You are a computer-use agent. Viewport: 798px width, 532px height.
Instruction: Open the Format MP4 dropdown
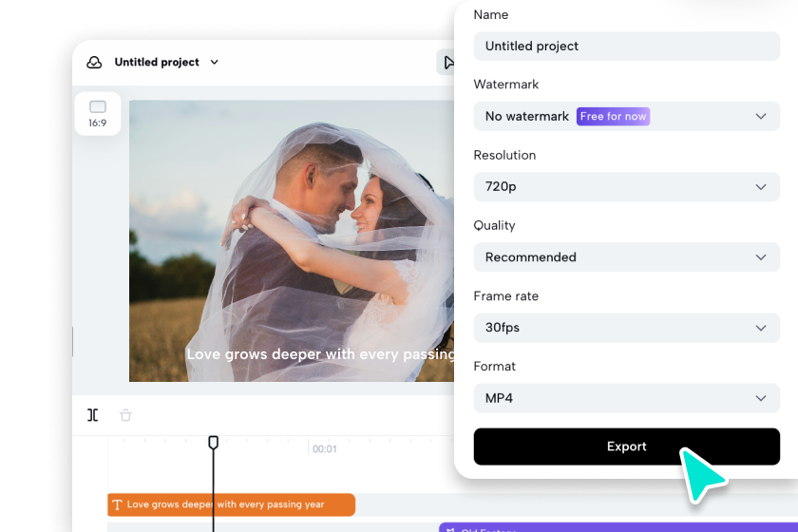(x=626, y=398)
